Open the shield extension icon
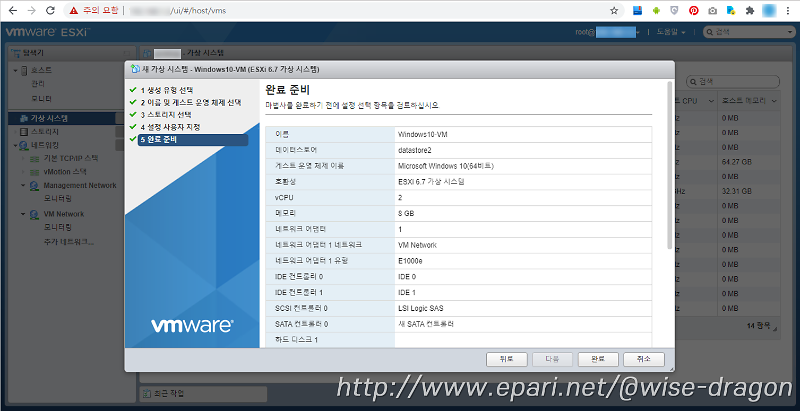This screenshot has width=800, height=411. click(x=674, y=10)
